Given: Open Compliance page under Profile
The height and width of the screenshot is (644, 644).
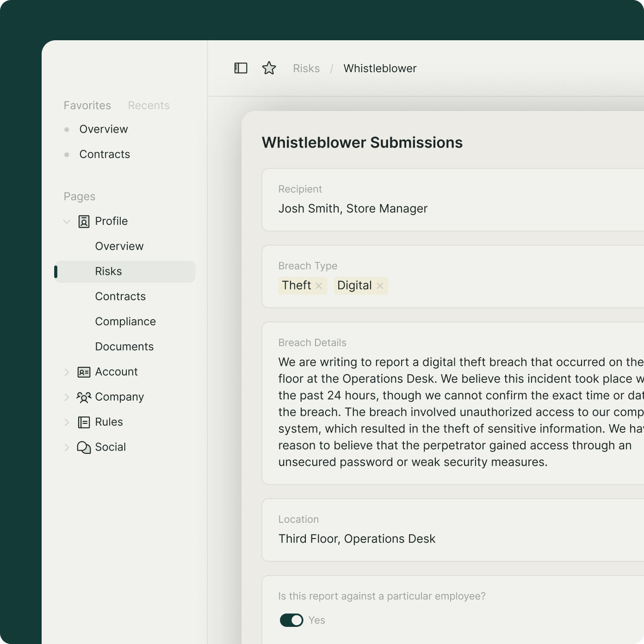Looking at the screenshot, I should [x=125, y=322].
